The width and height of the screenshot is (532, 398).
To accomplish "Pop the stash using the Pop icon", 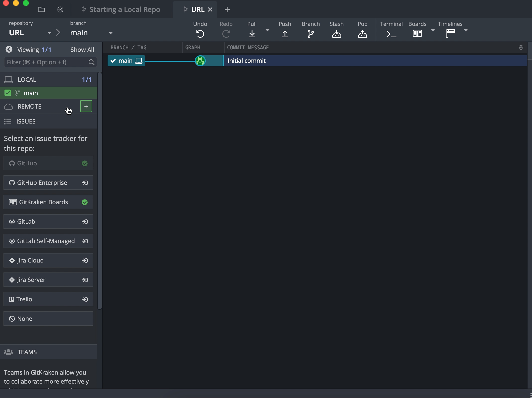I will click(x=362, y=34).
